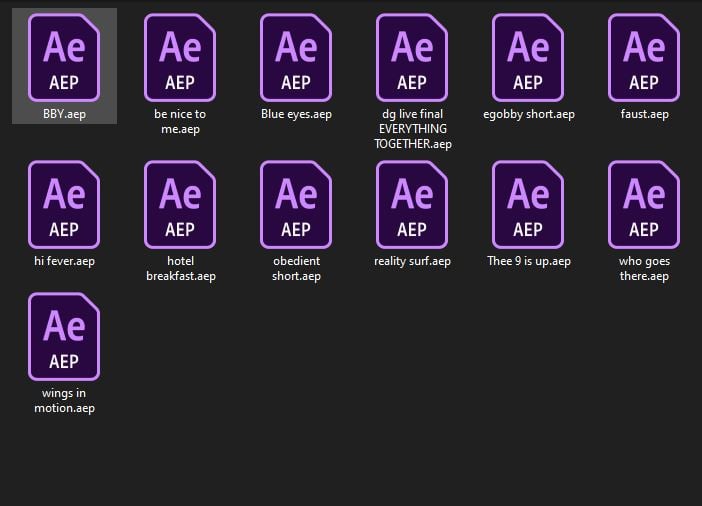This screenshot has width=702, height=506.
Task: Choose the egobby short.aep file icon
Action: point(528,58)
